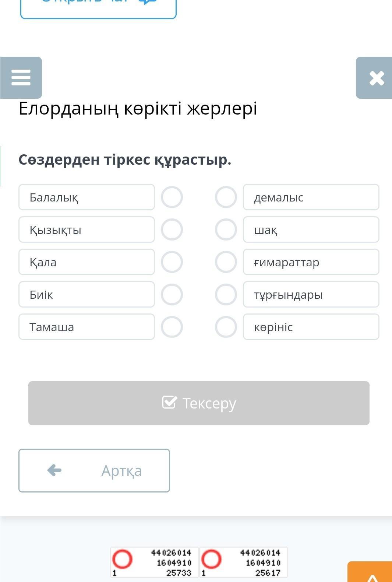Select the connector circle beside демалыс

point(226,197)
